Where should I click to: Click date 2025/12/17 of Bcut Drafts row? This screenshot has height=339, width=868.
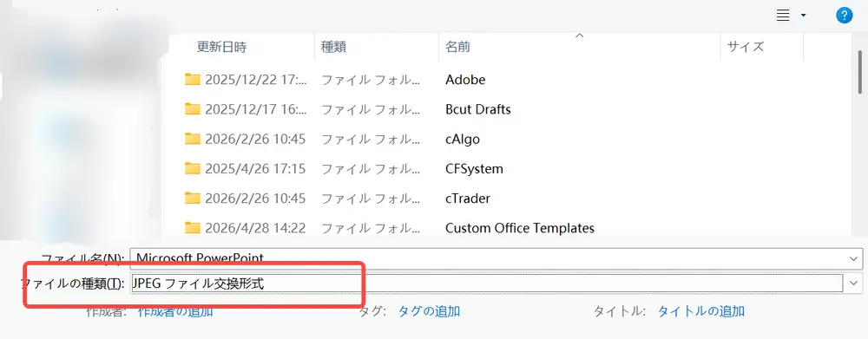(x=255, y=109)
